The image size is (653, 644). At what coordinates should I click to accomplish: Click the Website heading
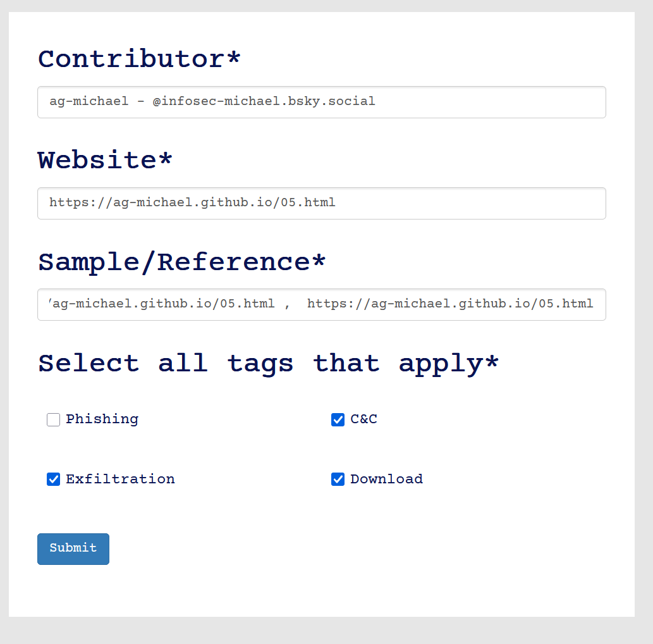[x=105, y=161]
